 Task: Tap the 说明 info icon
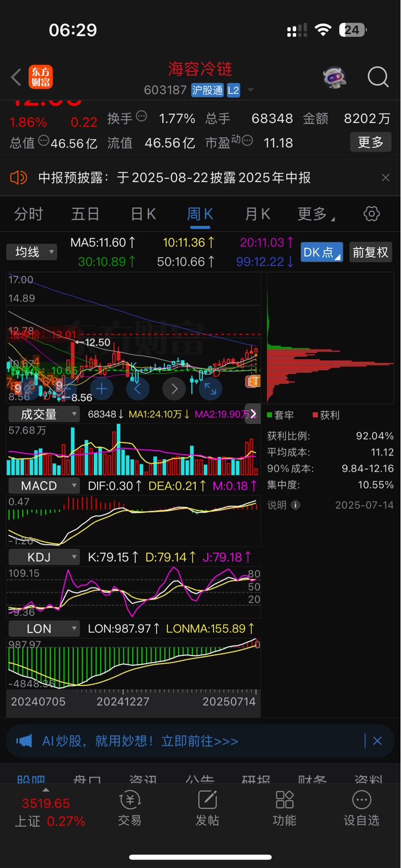(x=295, y=505)
